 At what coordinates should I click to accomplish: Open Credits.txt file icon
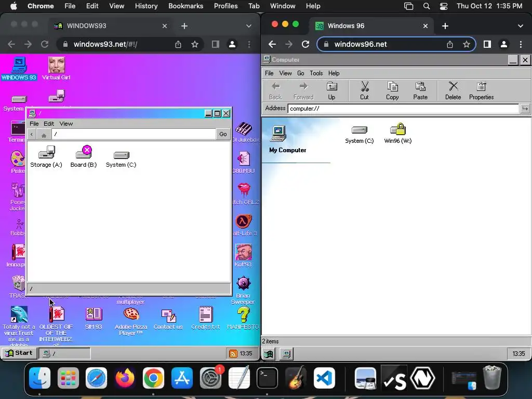click(206, 318)
